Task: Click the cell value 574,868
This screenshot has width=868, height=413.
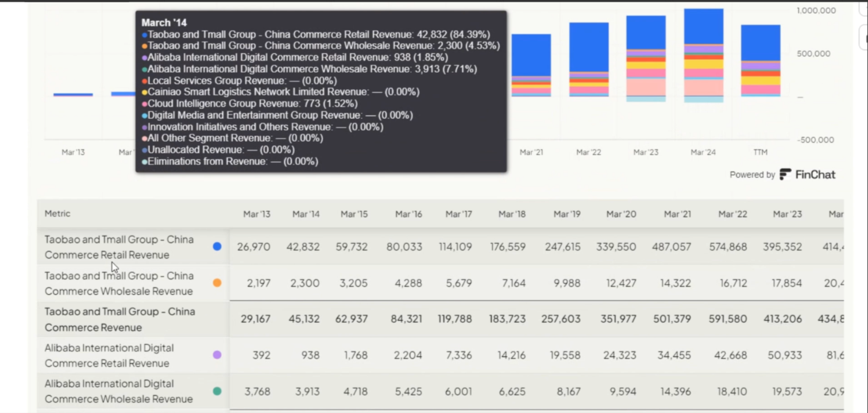Action: coord(728,247)
